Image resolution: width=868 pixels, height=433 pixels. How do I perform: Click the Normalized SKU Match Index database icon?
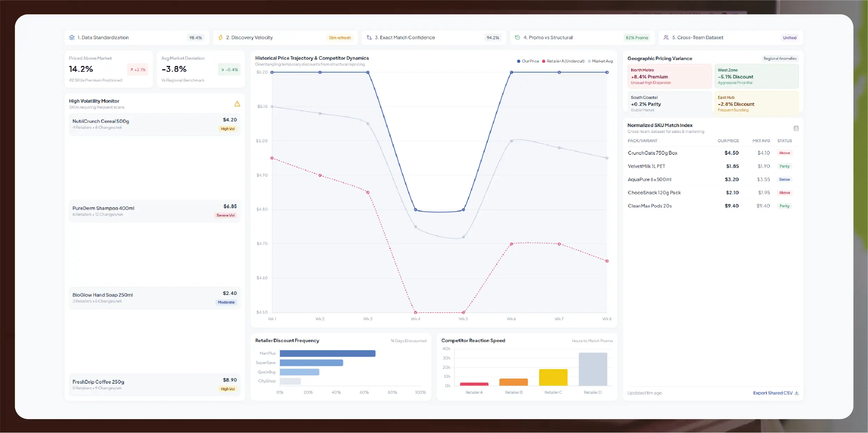point(796,128)
